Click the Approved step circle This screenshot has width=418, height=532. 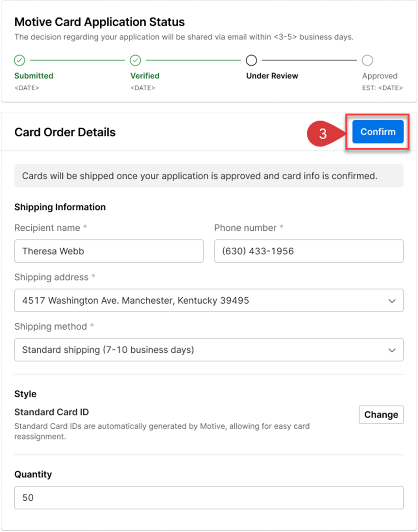[x=367, y=60]
